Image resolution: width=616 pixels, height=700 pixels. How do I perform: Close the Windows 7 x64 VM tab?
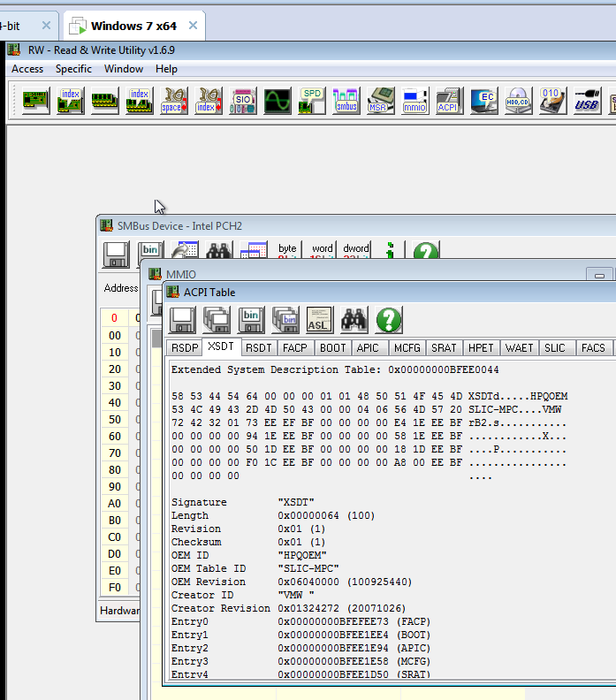pyautogui.click(x=193, y=26)
